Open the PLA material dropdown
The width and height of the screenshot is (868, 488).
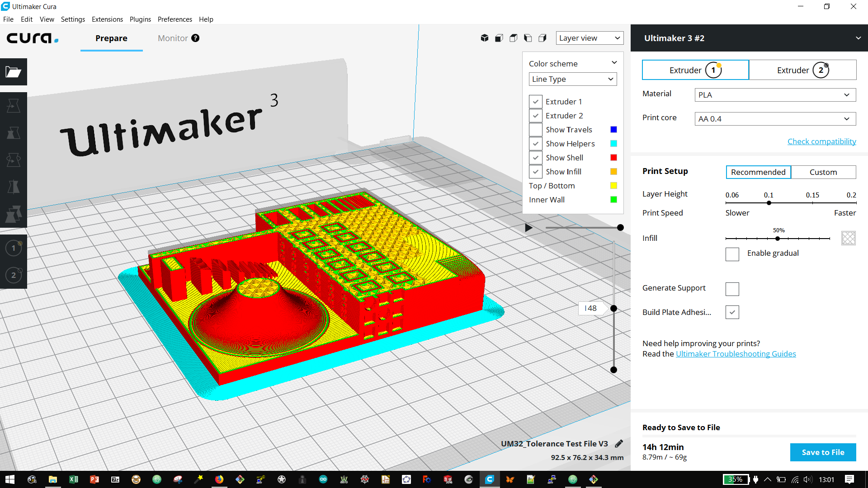click(775, 95)
